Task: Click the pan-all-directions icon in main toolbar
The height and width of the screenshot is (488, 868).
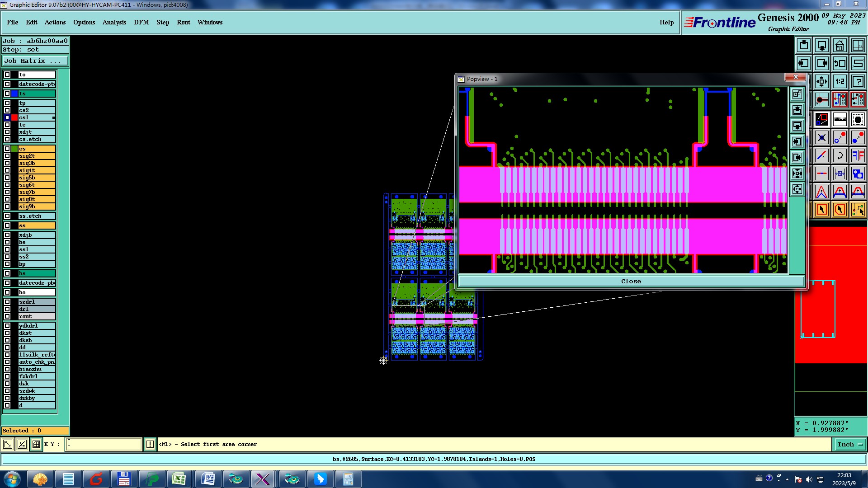Action: [x=821, y=81]
